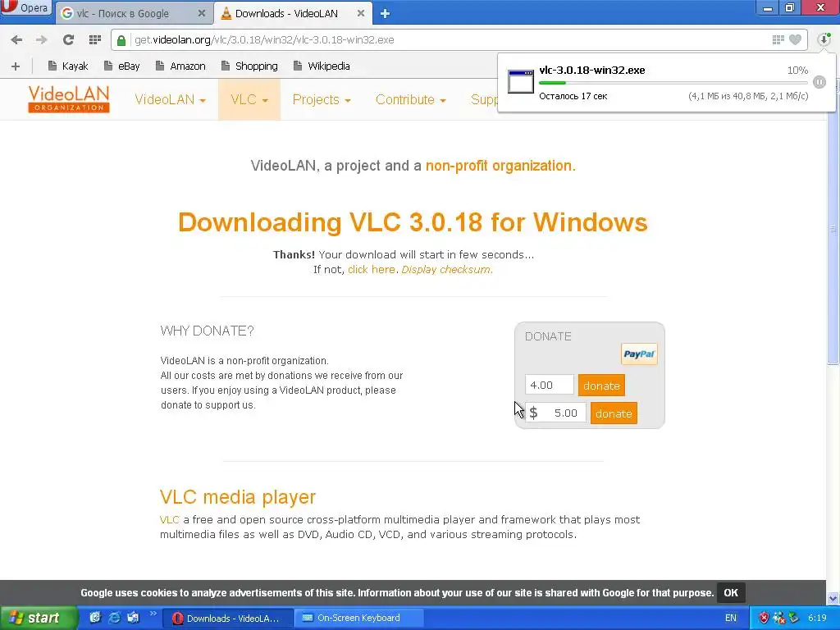This screenshot has height=630, width=840.
Task: Click the PayPal logo in donate box
Action: coord(639,354)
